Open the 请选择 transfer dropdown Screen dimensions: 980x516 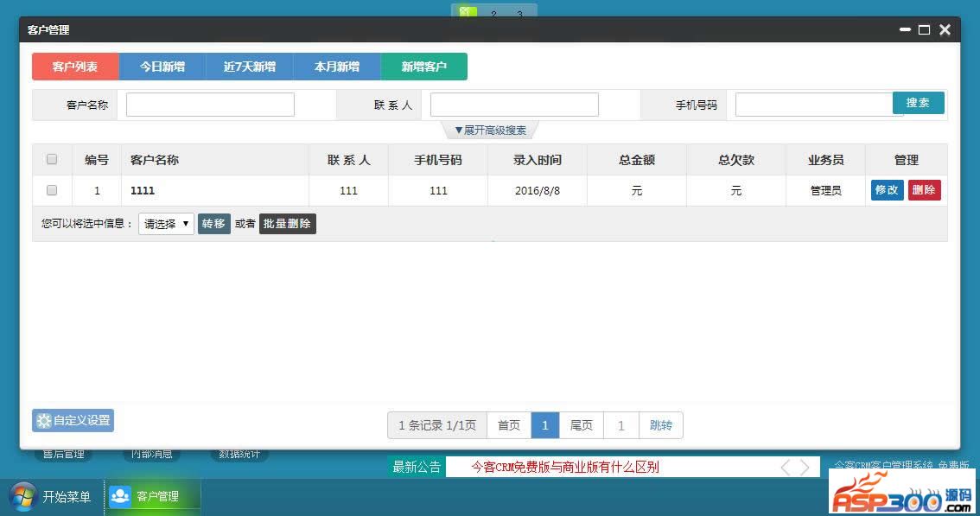click(166, 224)
